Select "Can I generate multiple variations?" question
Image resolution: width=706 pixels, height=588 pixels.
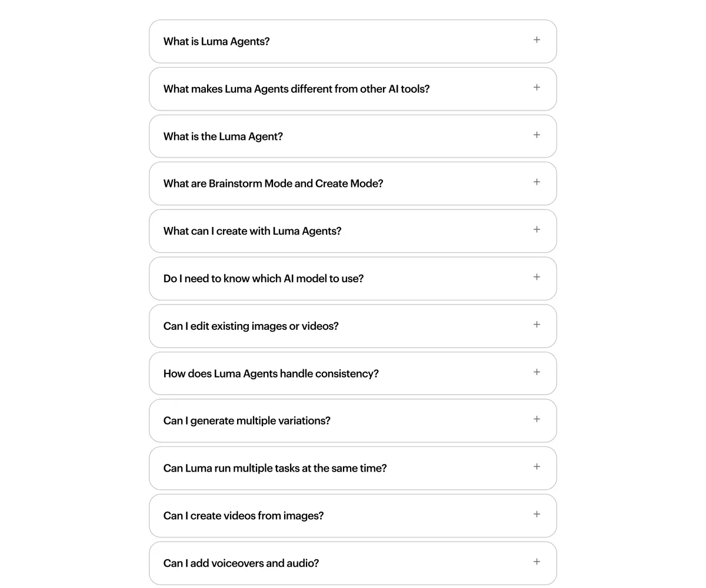247,421
